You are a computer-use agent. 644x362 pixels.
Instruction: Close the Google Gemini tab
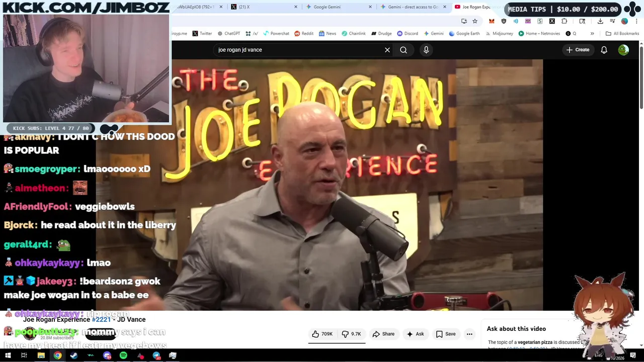370,7
